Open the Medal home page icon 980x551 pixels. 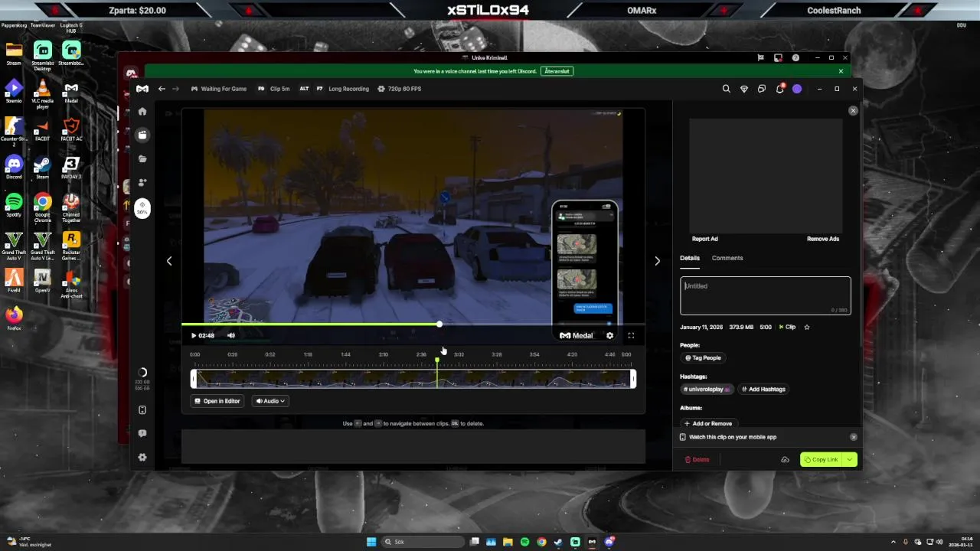point(142,112)
